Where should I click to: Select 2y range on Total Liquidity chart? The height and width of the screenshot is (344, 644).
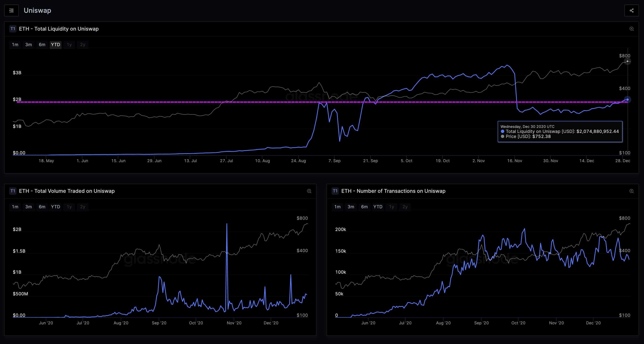pyautogui.click(x=83, y=45)
